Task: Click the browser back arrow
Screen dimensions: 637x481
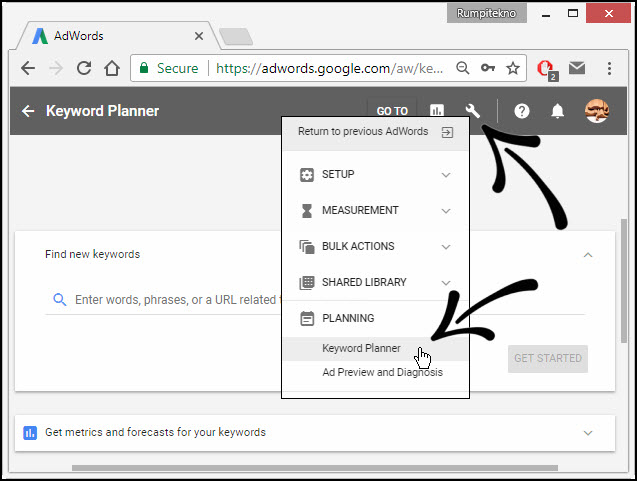Action: 28,68
